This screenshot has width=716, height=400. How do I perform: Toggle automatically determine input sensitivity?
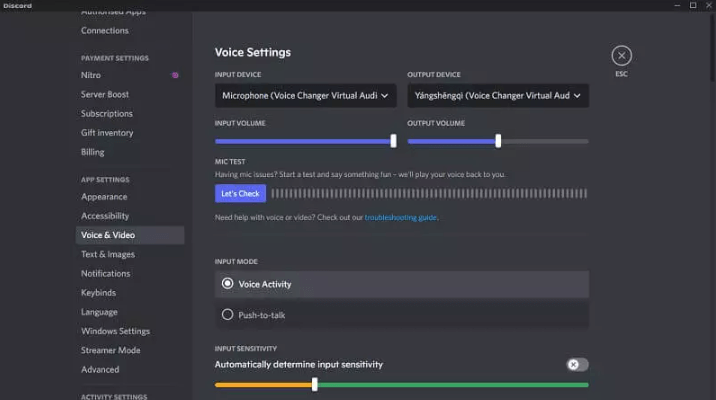577,365
